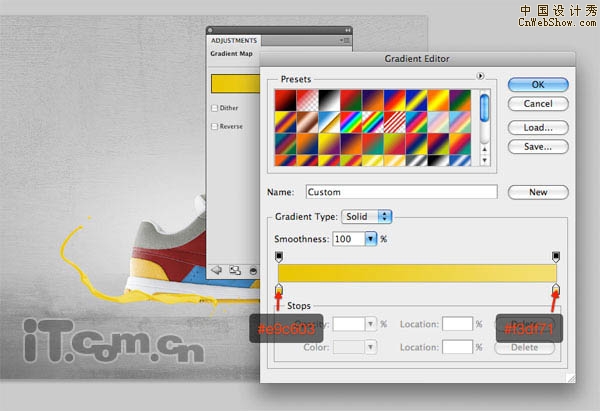Click the gradient Name text field

[x=401, y=192]
